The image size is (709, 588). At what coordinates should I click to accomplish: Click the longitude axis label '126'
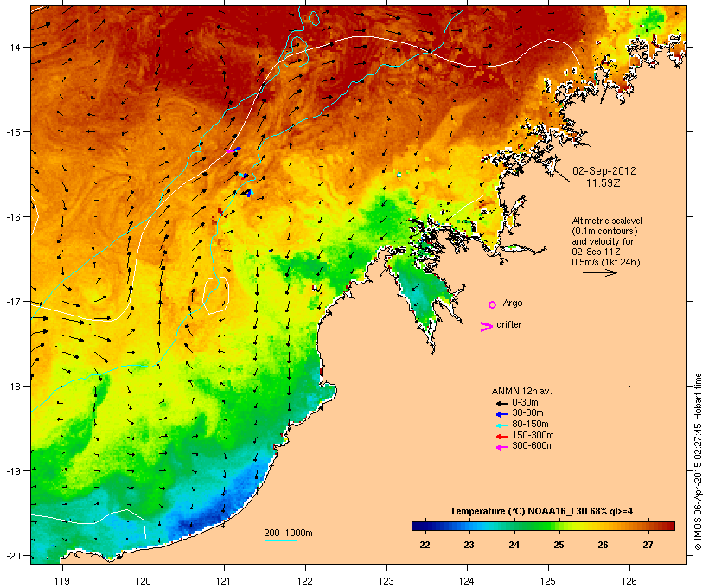pos(629,581)
